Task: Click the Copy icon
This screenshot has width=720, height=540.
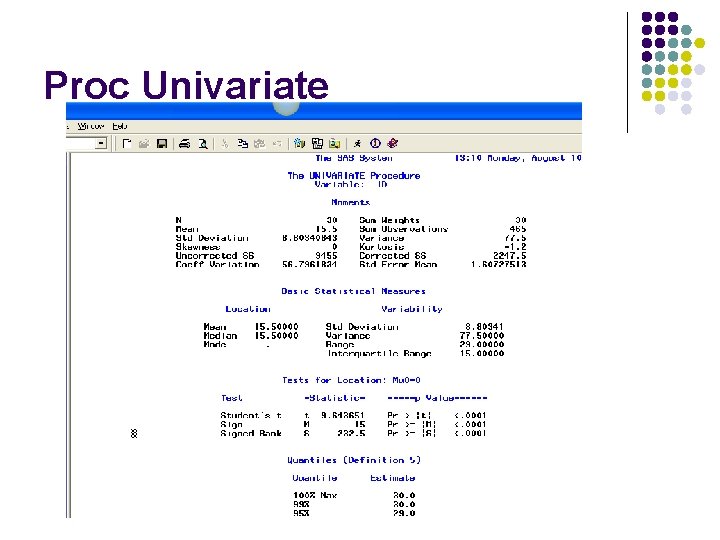Action: (242, 144)
